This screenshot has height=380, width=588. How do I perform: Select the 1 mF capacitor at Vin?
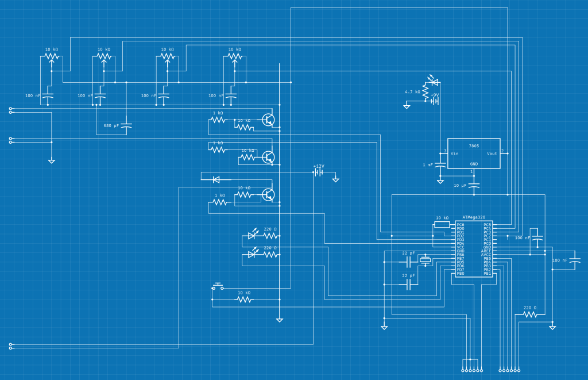pyautogui.click(x=440, y=165)
